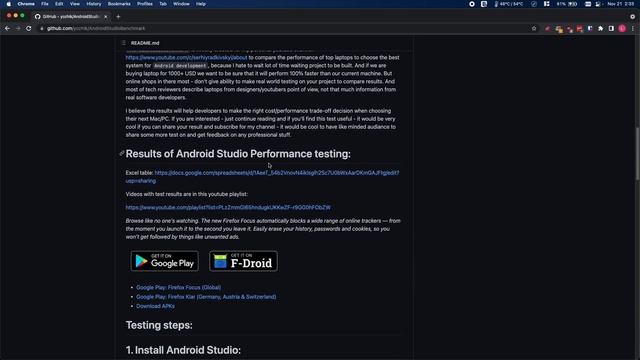Click the circular record icon in menu bar
This screenshot has width=640, height=360.
pos(472,4)
